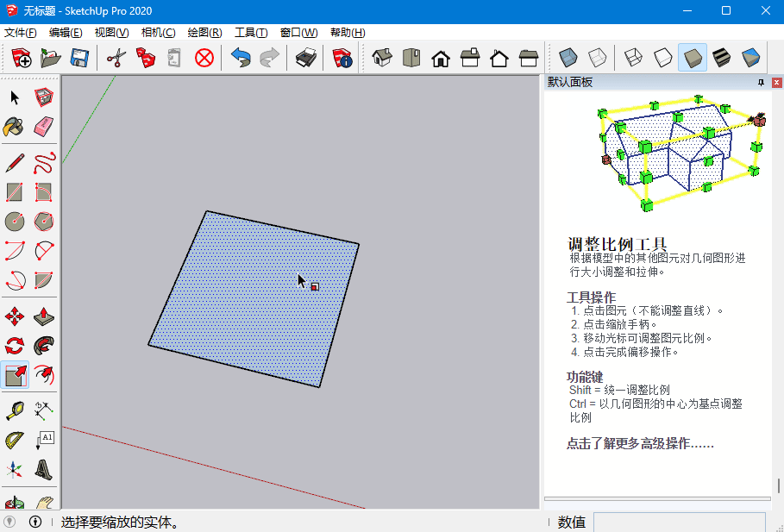
Task: Open the 窗口(W) menu
Action: [298, 33]
